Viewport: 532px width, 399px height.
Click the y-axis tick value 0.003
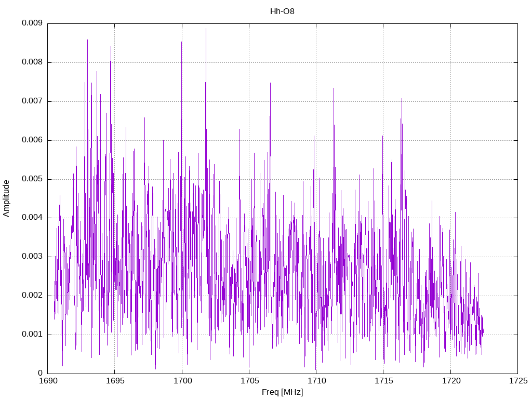[x=32, y=257]
